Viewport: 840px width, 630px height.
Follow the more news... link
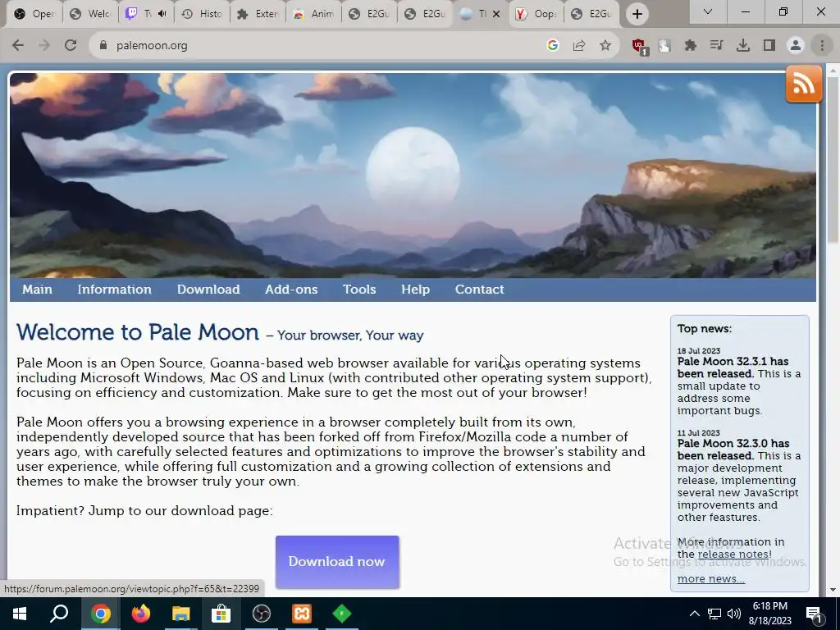coord(711,578)
